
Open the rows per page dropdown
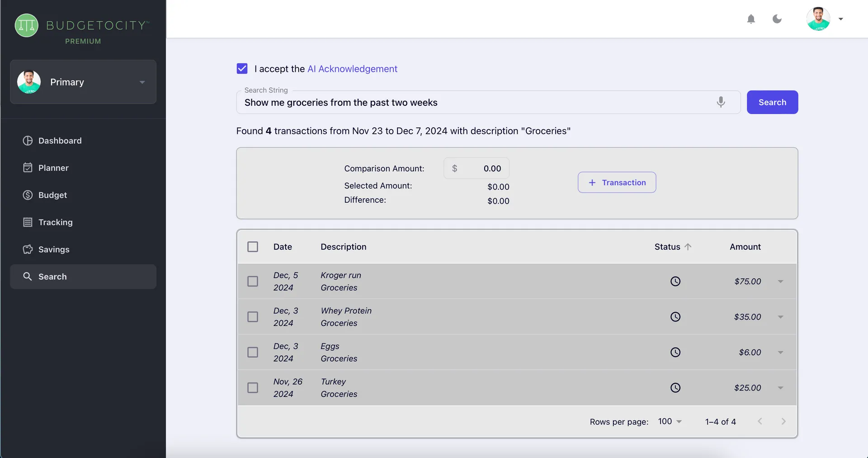[x=670, y=421]
